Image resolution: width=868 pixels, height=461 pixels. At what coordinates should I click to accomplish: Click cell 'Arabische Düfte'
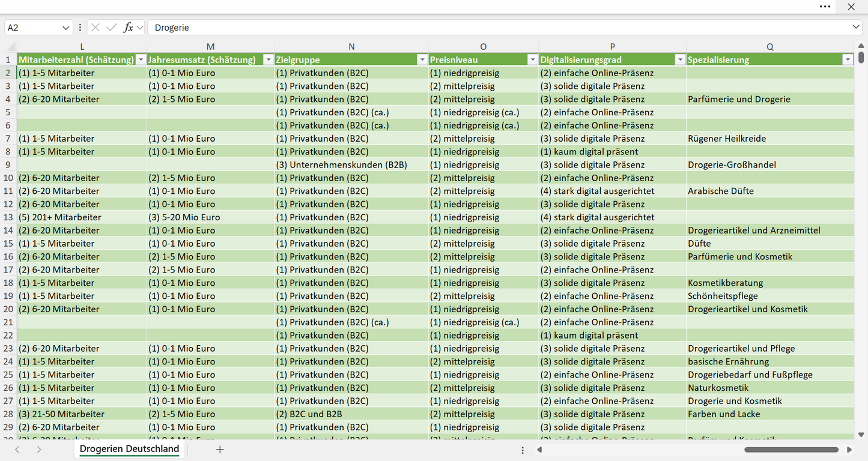coord(770,191)
